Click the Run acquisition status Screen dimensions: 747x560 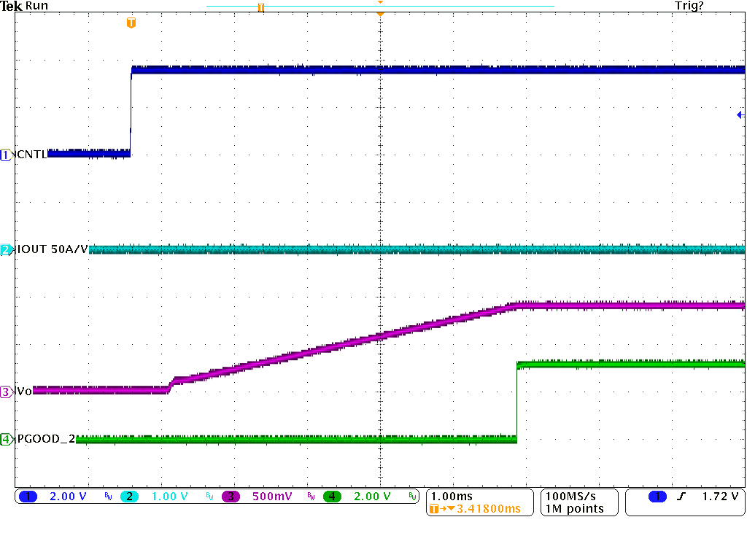(36, 6)
